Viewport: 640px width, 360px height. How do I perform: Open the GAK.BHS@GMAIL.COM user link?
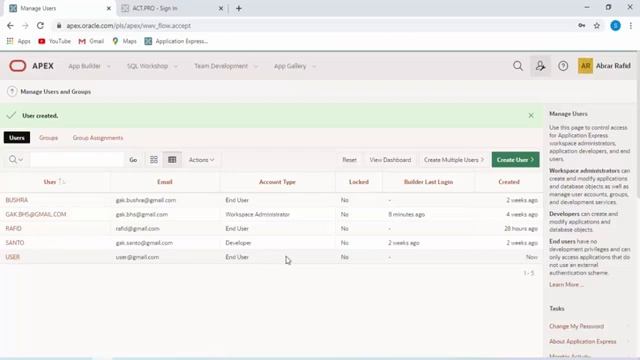click(36, 214)
